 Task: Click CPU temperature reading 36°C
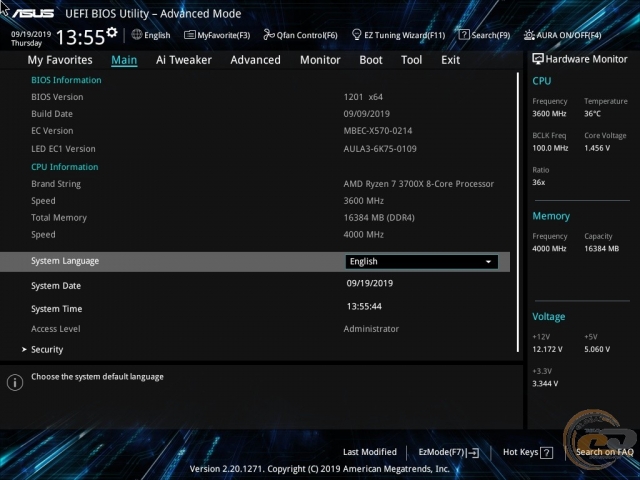coord(592,113)
